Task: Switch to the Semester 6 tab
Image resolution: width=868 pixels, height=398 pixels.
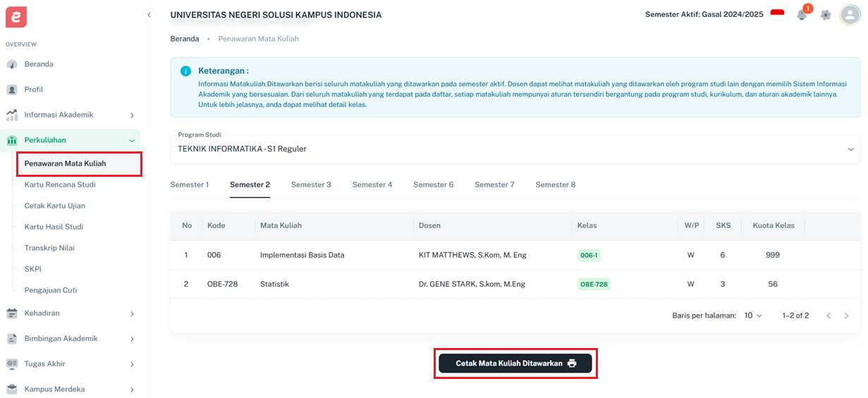Action: (x=434, y=185)
